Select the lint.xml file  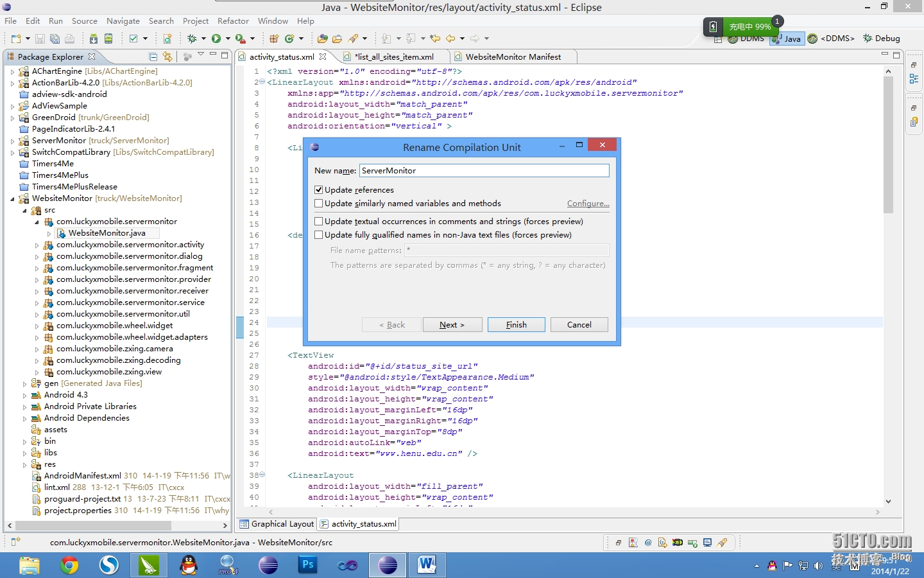(56, 487)
